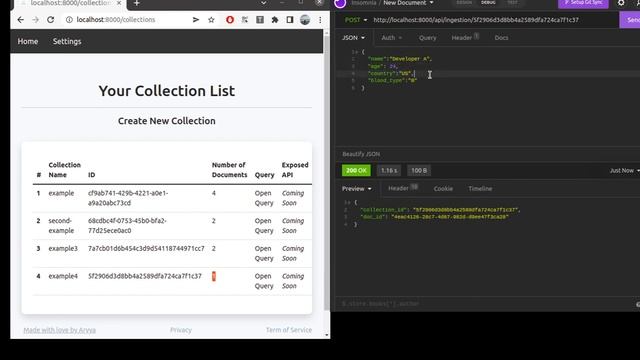Open a new browser tab with plus

(x=137, y=3)
